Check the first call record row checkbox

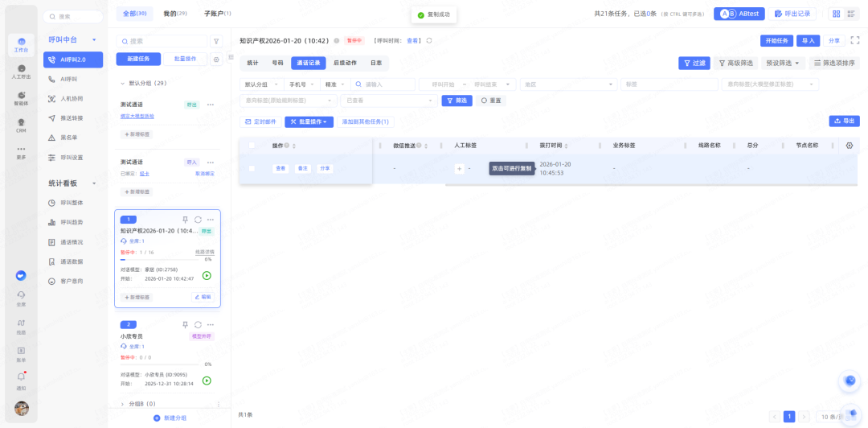pos(252,168)
